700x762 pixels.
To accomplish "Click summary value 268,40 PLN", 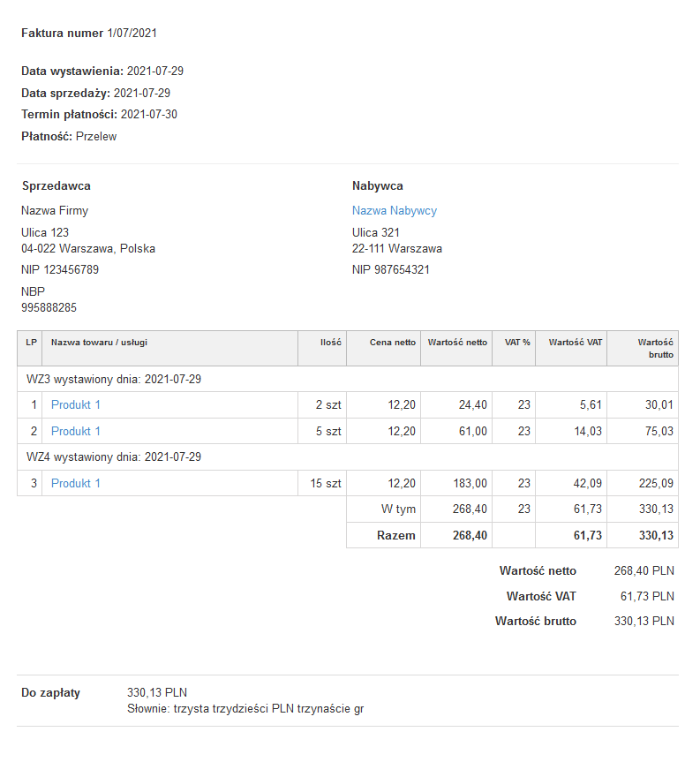I will coord(644,570).
